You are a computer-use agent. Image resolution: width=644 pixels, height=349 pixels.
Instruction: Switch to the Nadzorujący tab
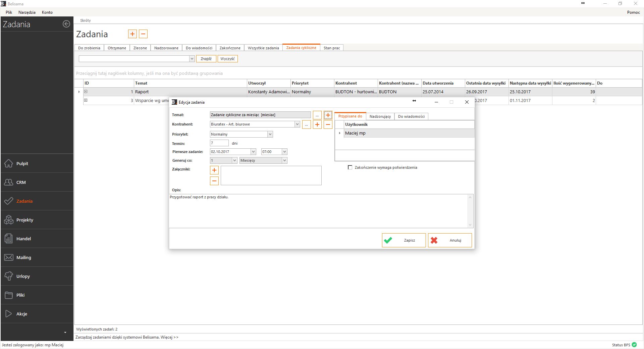click(380, 116)
